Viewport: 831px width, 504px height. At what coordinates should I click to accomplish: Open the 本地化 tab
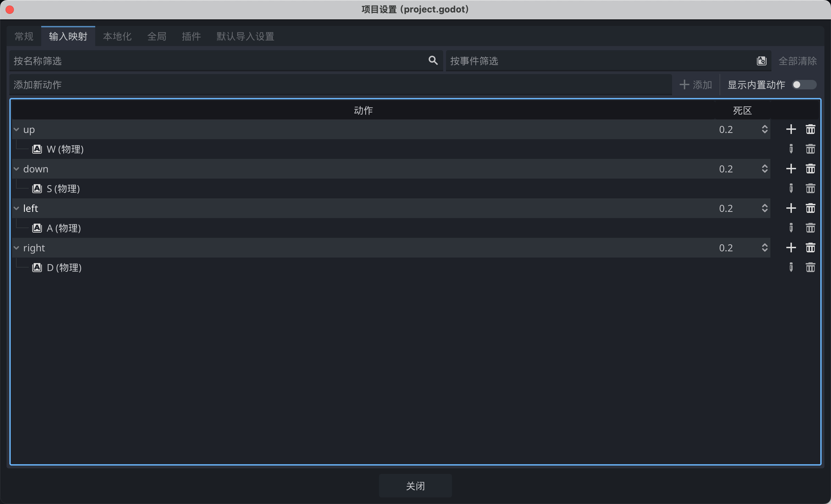click(x=117, y=36)
